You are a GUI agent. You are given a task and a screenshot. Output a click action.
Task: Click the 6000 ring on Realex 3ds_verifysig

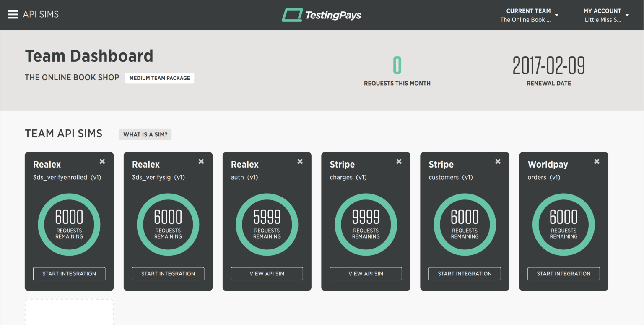(168, 225)
